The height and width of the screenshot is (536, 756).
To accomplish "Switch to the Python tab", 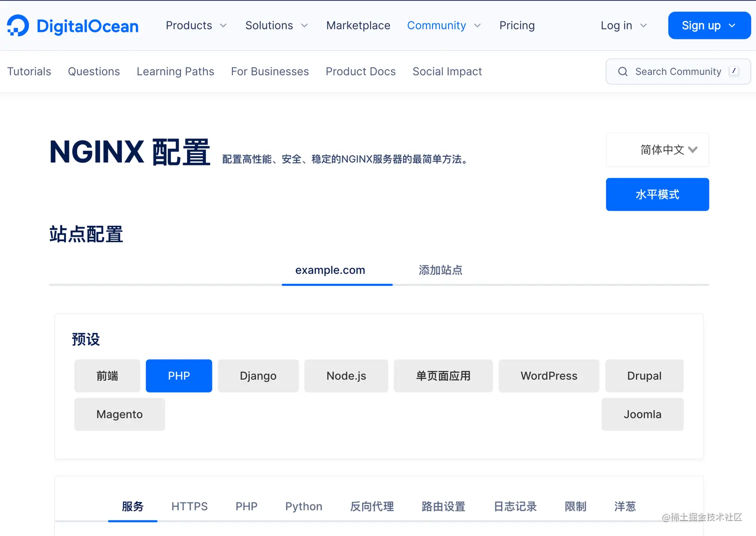I will [303, 507].
